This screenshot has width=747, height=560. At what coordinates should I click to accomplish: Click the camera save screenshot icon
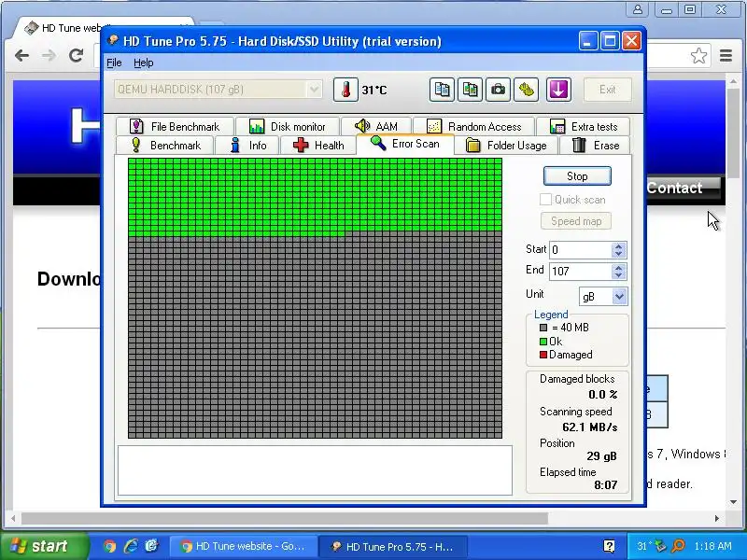coord(498,90)
